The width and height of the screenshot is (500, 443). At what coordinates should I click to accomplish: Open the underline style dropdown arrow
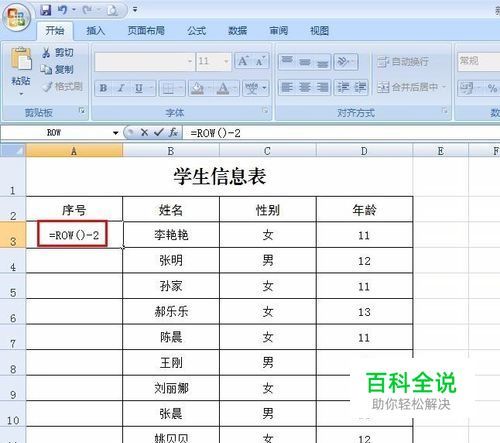[x=151, y=88]
